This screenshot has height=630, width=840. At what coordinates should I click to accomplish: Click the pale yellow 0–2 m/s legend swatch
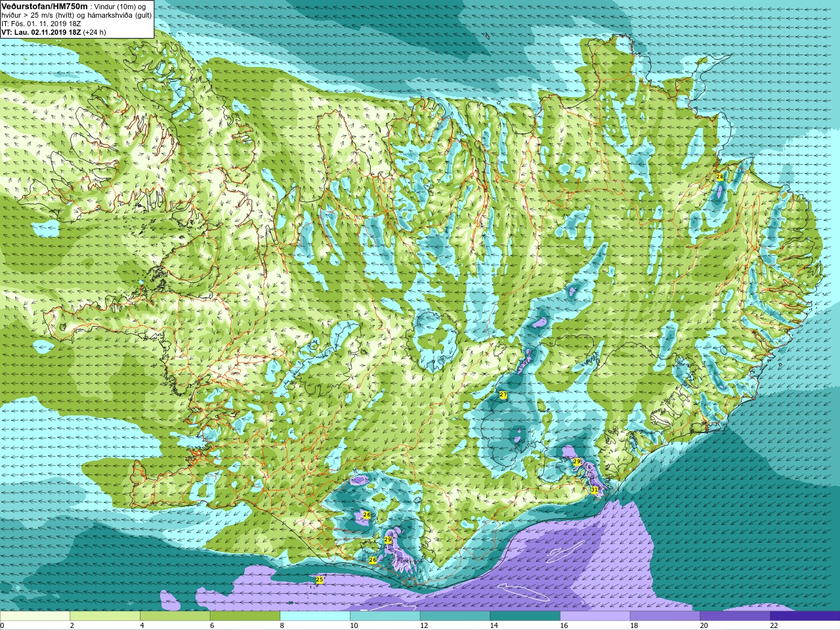[35, 616]
